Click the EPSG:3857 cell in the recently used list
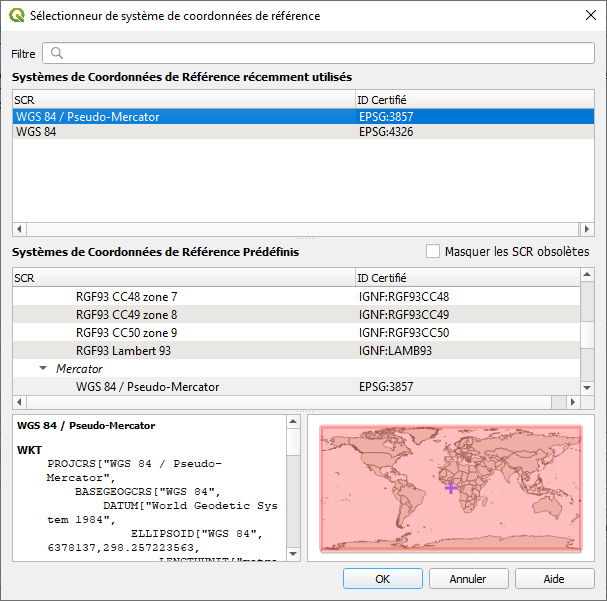607x601 pixels. tap(386, 116)
